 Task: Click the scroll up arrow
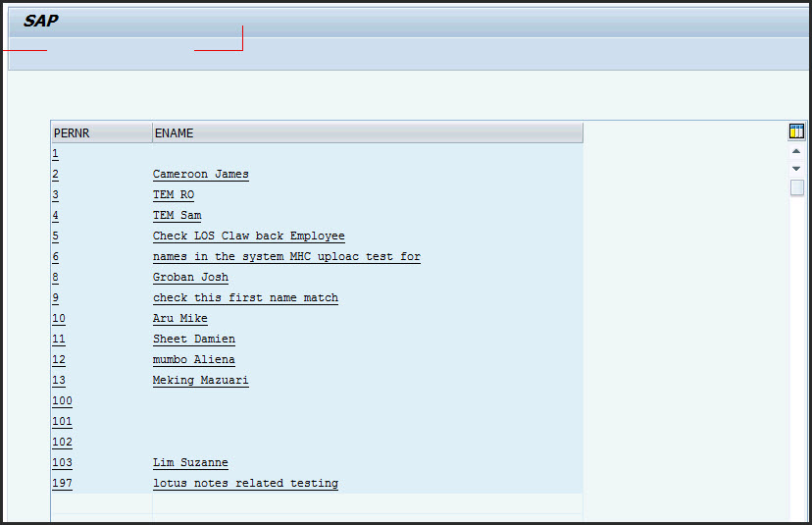[796, 151]
